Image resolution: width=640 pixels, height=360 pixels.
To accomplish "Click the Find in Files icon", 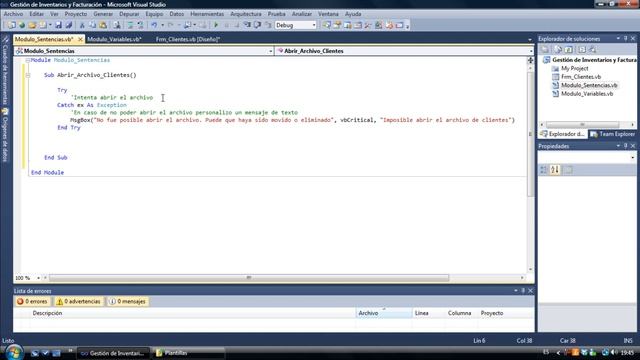I will (117, 25).
